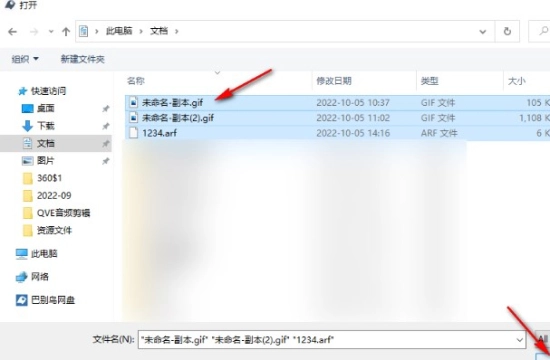Click the 文档 document icon in sidebar
550x360 pixels.
click(x=27, y=143)
